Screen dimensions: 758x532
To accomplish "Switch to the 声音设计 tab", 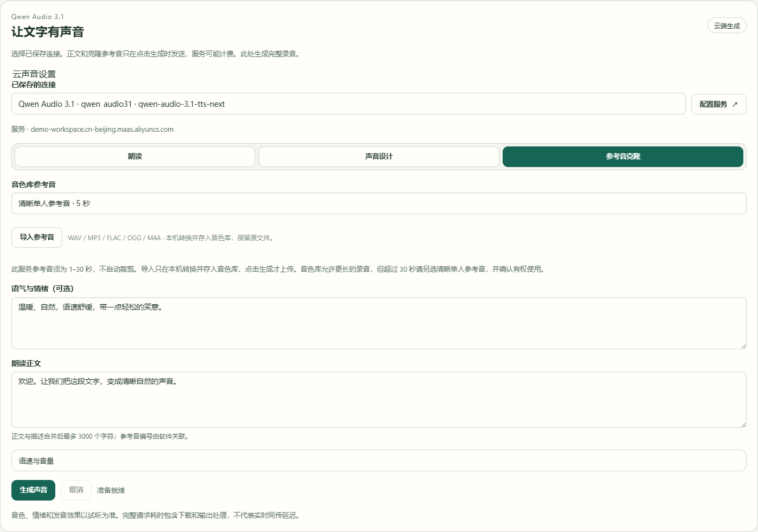I will pyautogui.click(x=379, y=157).
